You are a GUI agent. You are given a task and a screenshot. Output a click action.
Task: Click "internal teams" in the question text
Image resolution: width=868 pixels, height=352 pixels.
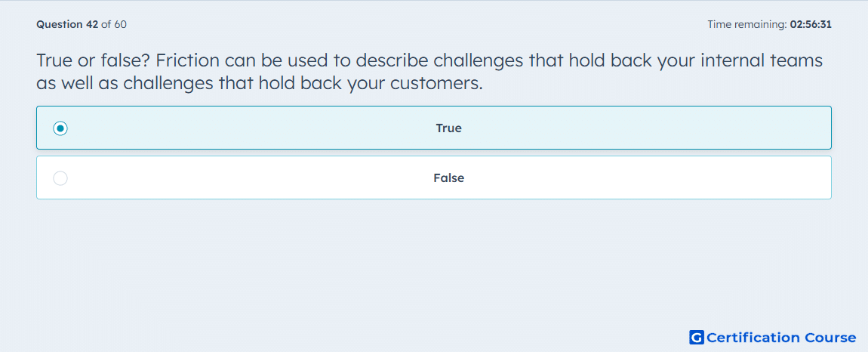click(762, 60)
